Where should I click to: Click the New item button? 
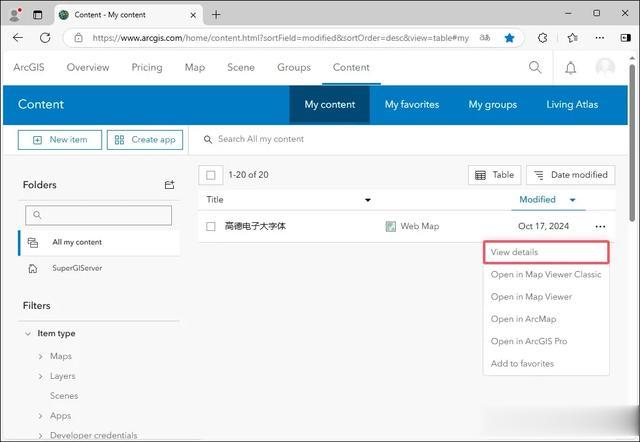[x=60, y=140]
